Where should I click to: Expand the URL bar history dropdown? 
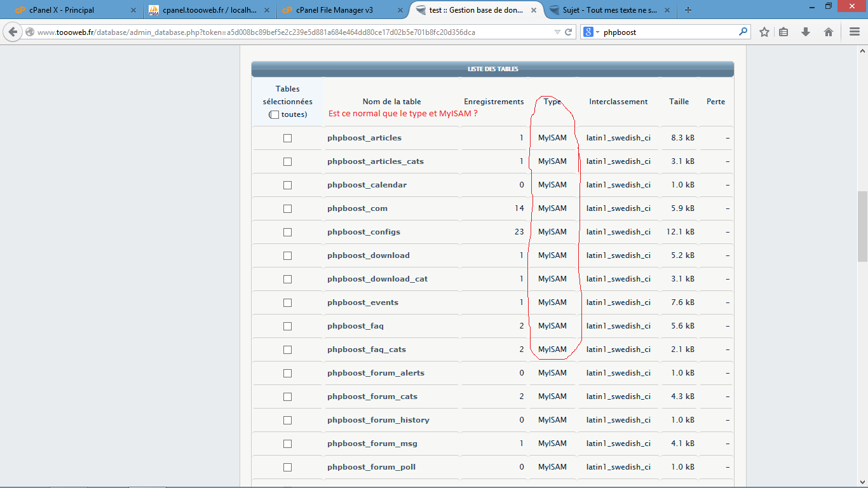click(557, 32)
